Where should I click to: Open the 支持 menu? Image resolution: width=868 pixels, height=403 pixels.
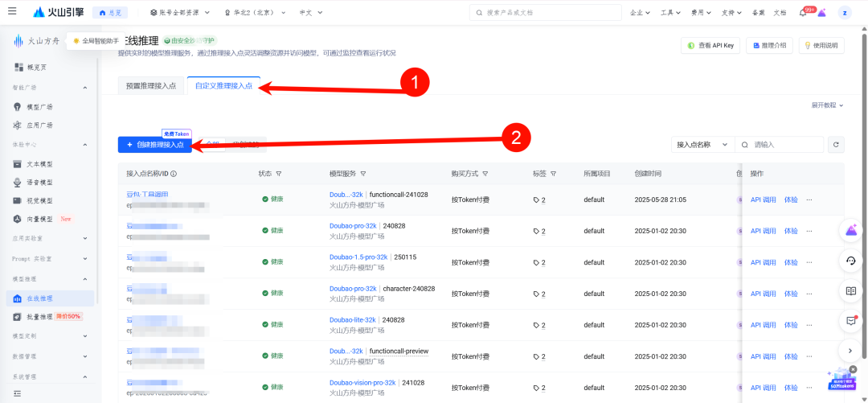pos(732,12)
